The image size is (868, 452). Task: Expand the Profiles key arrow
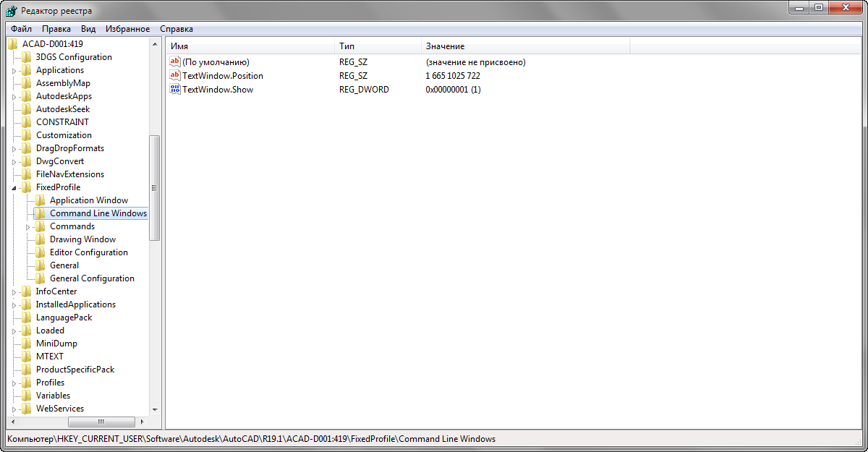click(14, 383)
